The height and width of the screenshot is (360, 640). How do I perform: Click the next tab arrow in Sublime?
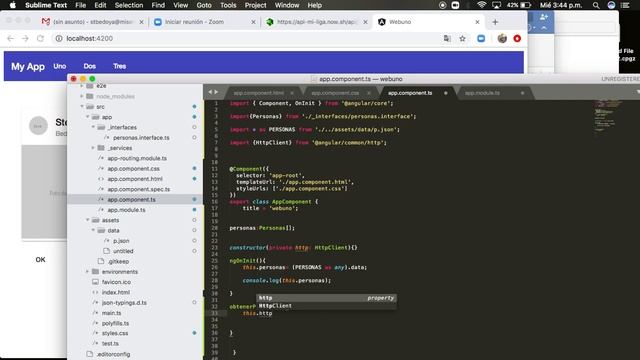pos(216,92)
